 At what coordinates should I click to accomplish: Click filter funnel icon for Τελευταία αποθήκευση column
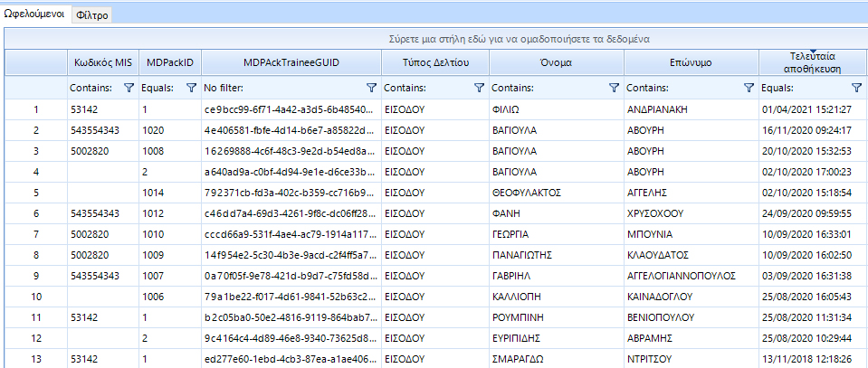click(856, 88)
